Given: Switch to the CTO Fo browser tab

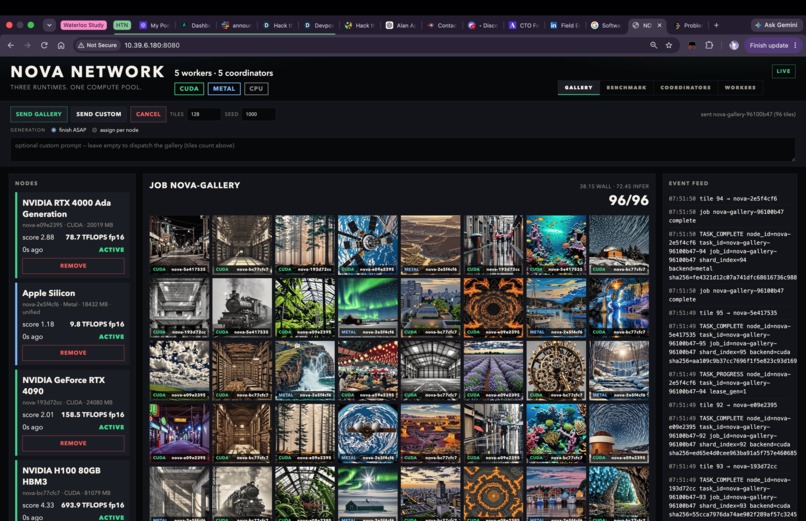Looking at the screenshot, I should coord(524,25).
